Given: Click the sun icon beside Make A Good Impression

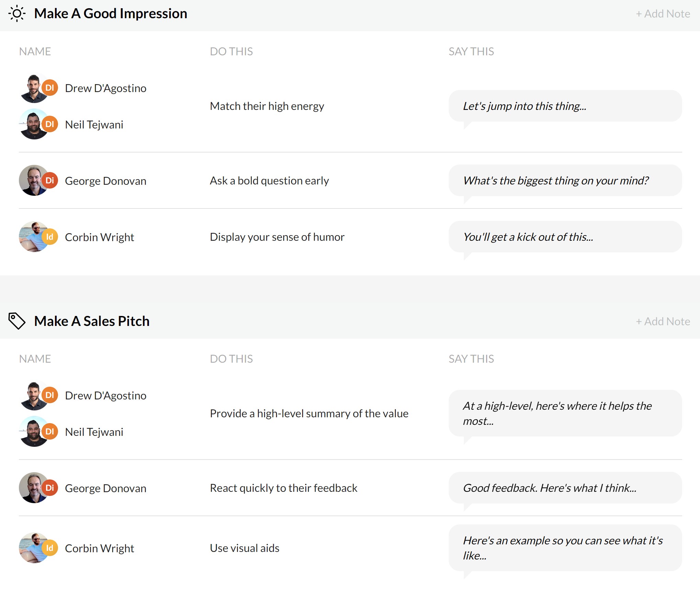Looking at the screenshot, I should coord(17,14).
